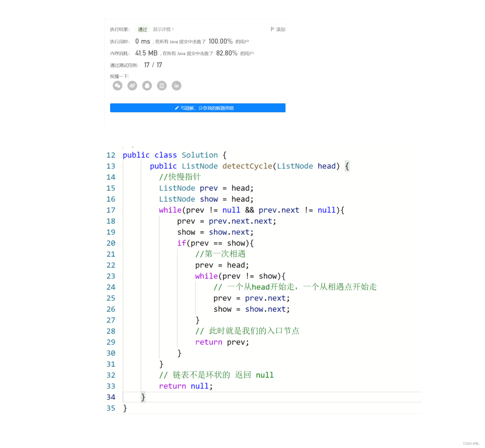Click 写题解，分享我的解题思路 button
Screen dimensions: 485x448
pyautogui.click(x=198, y=108)
